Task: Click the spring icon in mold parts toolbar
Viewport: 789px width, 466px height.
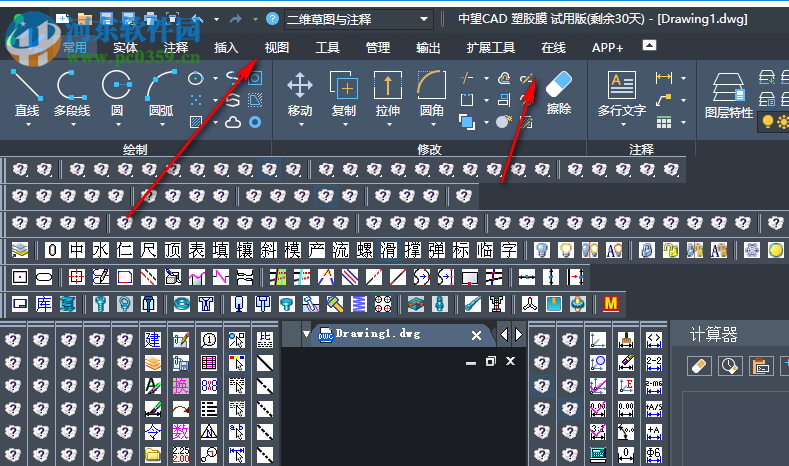Action: pyautogui.click(x=359, y=304)
